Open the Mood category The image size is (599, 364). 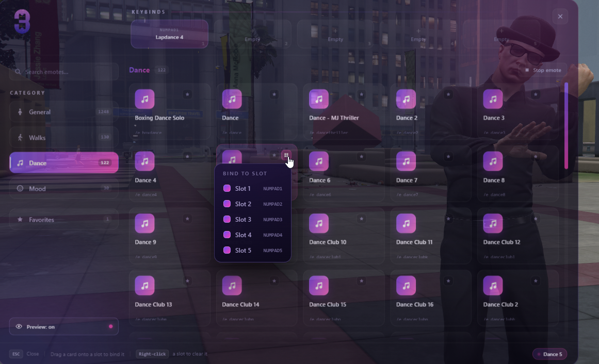tap(64, 188)
